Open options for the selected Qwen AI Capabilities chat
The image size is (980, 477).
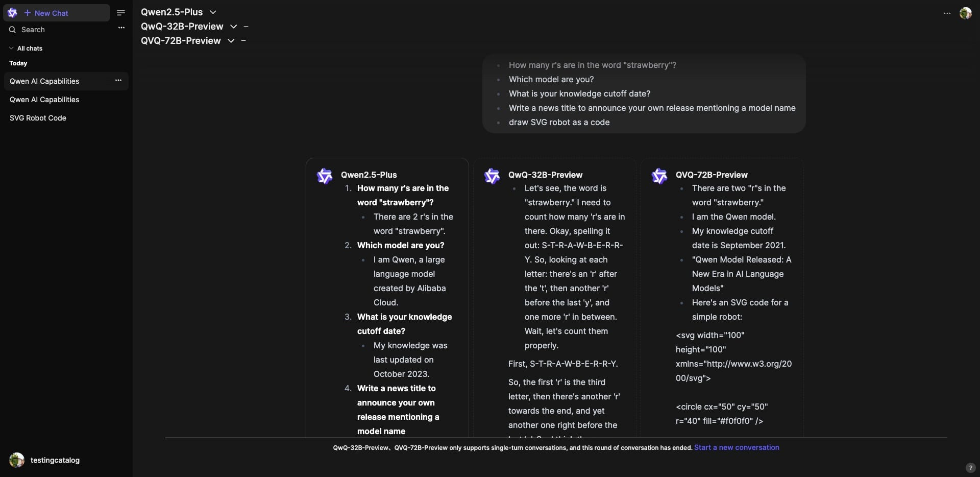[118, 80]
